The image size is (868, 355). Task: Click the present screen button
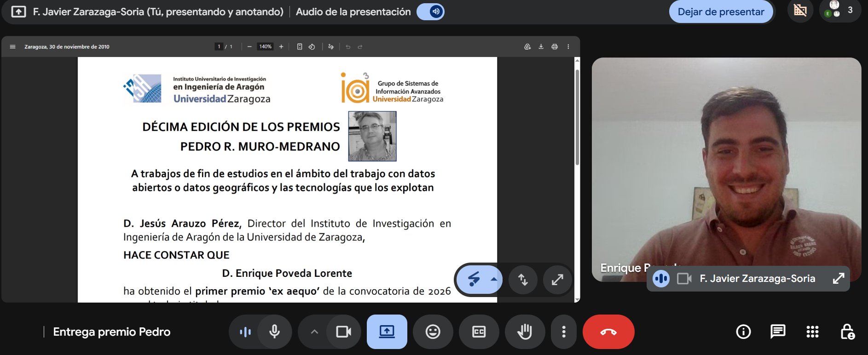point(387,332)
